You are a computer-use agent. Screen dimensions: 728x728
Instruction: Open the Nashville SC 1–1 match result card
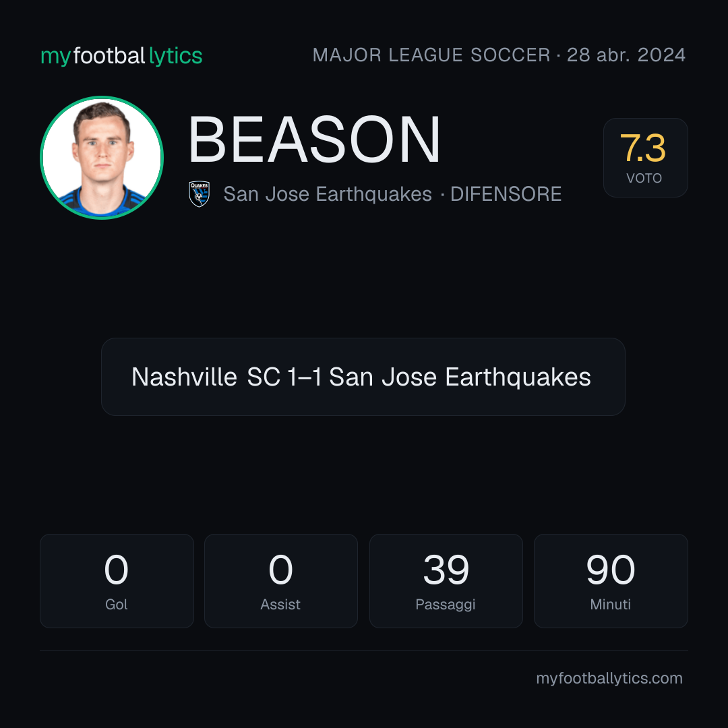click(x=363, y=377)
